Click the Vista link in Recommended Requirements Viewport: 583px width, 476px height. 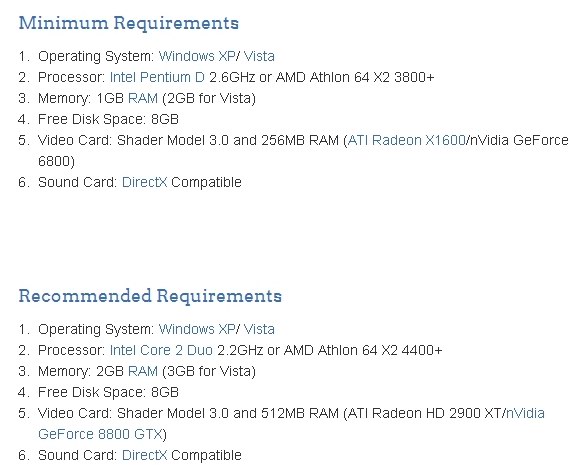pos(259,329)
